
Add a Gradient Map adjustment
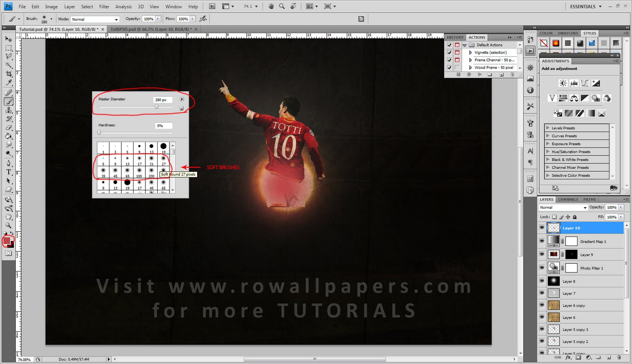point(591,113)
